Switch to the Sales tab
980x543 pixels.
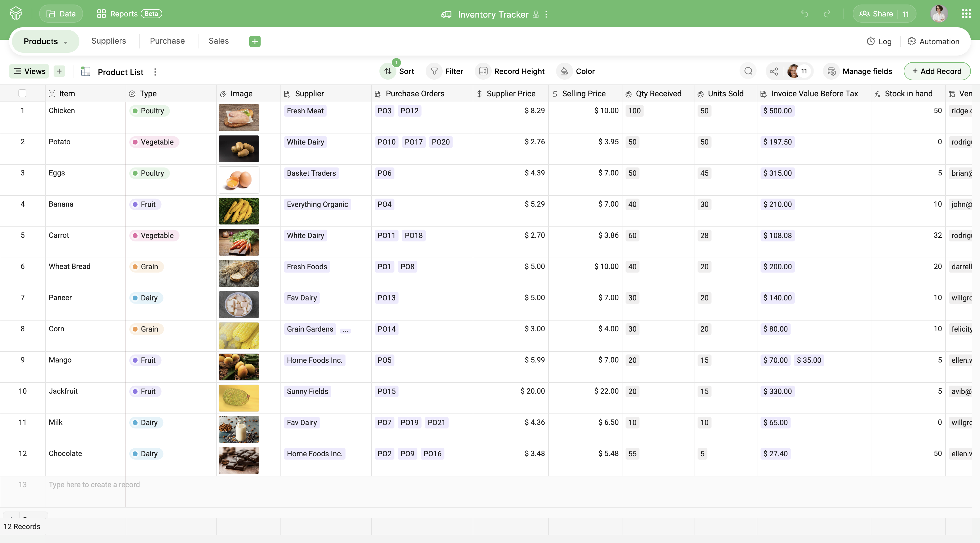point(218,41)
